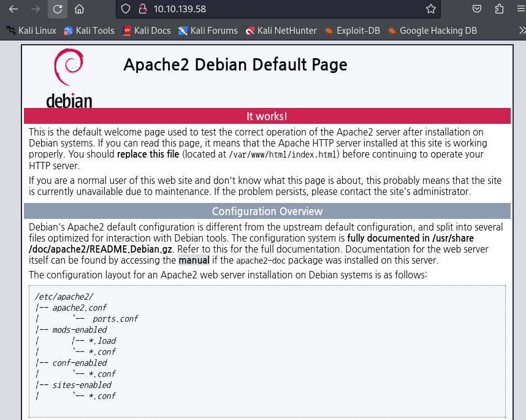Click the /etc/apache2/ line
The width and height of the screenshot is (526, 420).
pyautogui.click(x=64, y=297)
